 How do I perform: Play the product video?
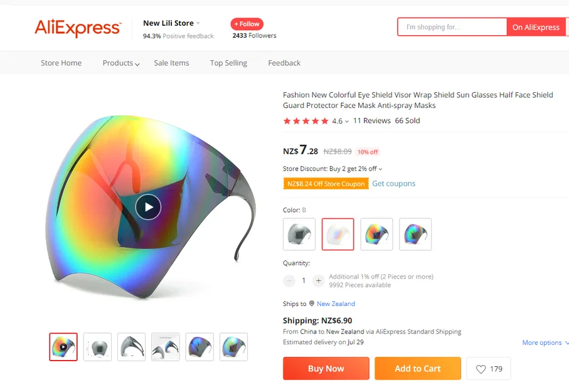[x=148, y=207]
